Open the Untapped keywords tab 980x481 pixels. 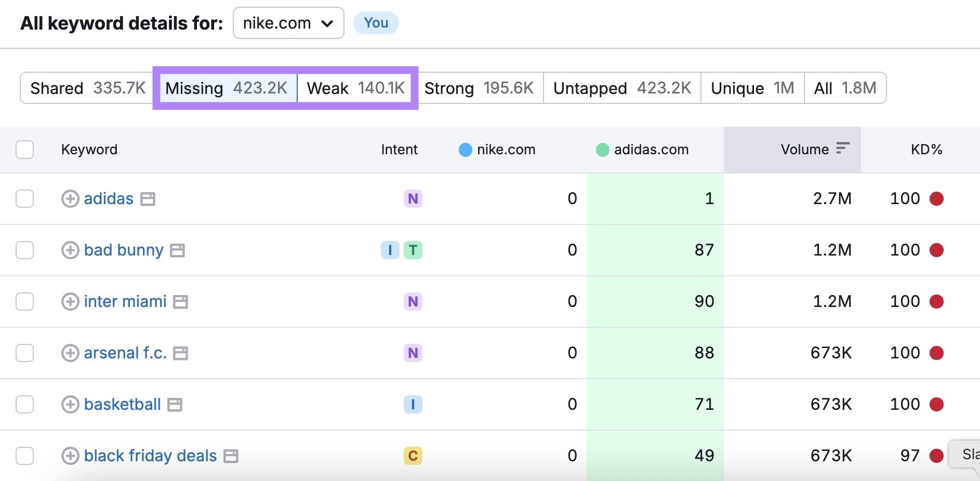tap(621, 88)
